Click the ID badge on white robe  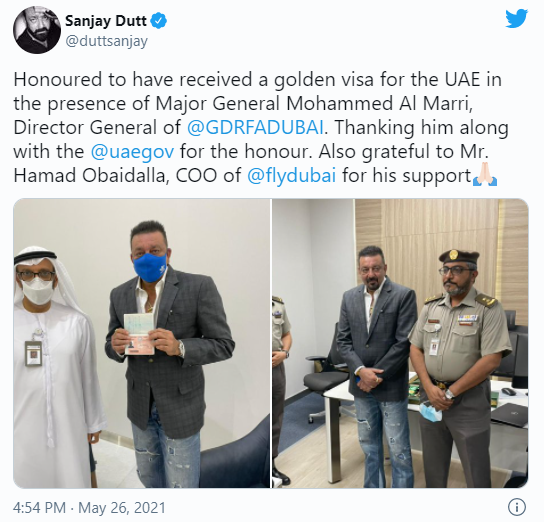[x=33, y=353]
